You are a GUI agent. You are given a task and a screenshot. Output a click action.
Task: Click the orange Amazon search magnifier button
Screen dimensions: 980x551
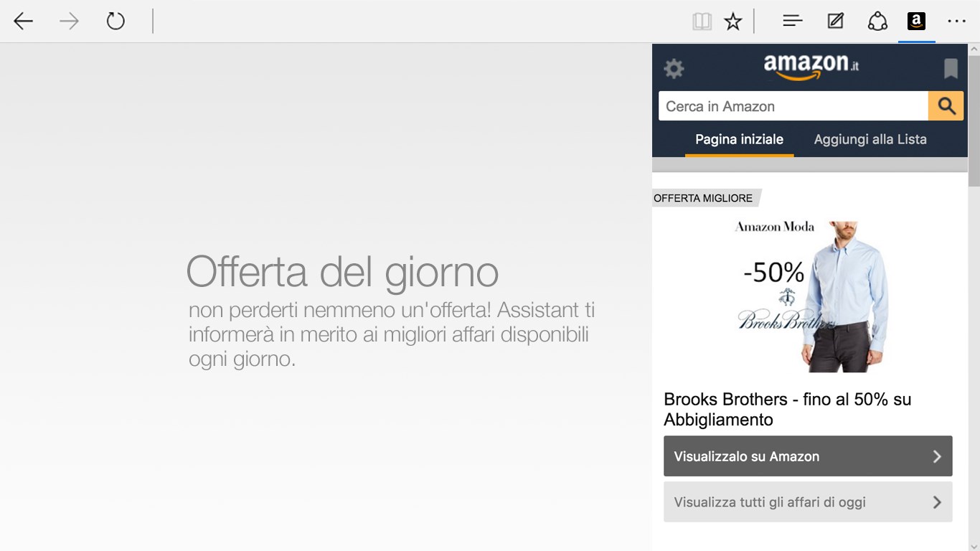[946, 106]
